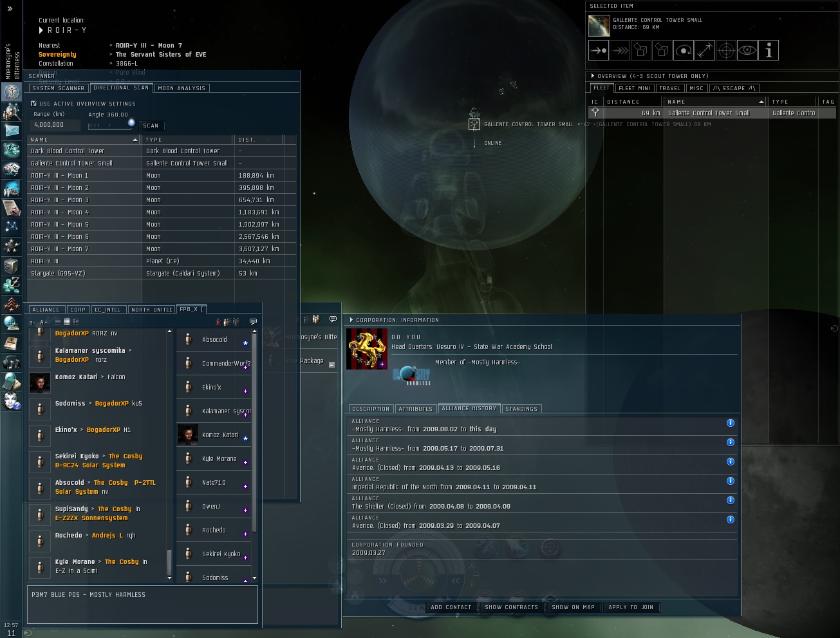Click the Range (km) input field
The height and width of the screenshot is (638, 840).
coord(56,125)
